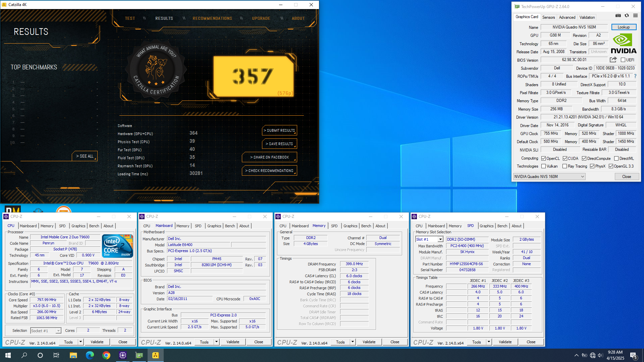Image resolution: width=644 pixels, height=362 pixels.
Task: Expand Tools arrow in the Mainboard CPU-Z window
Action: (x=216, y=342)
